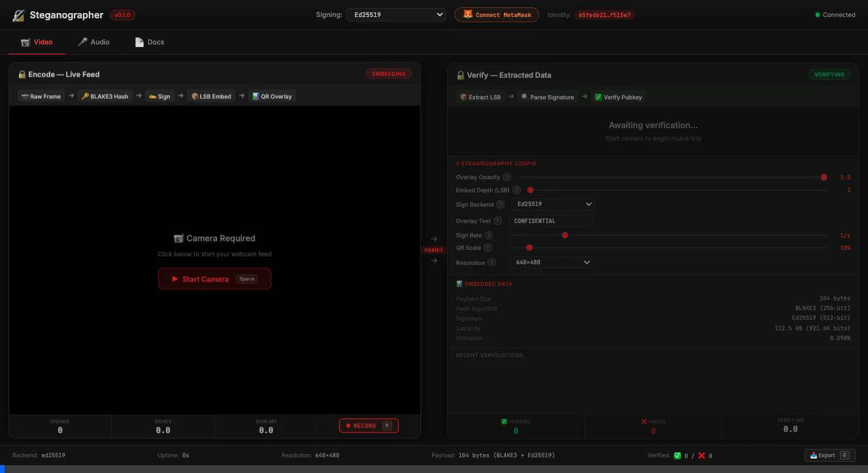Click the FAILED counter in Verify footer
The width and height of the screenshot is (868, 473).
[653, 427]
